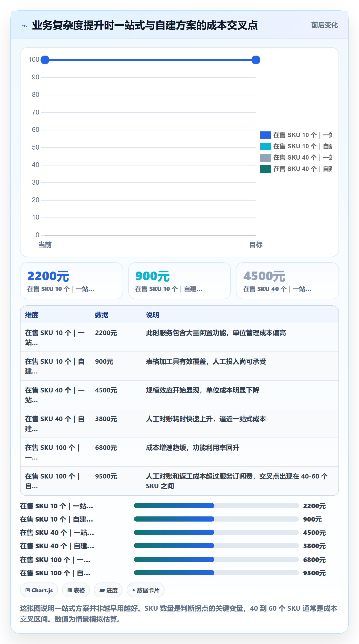Image resolution: width=359 pixels, height=644 pixels.
Task: Click the grid icon on the 表格 tag
Action: click(69, 590)
